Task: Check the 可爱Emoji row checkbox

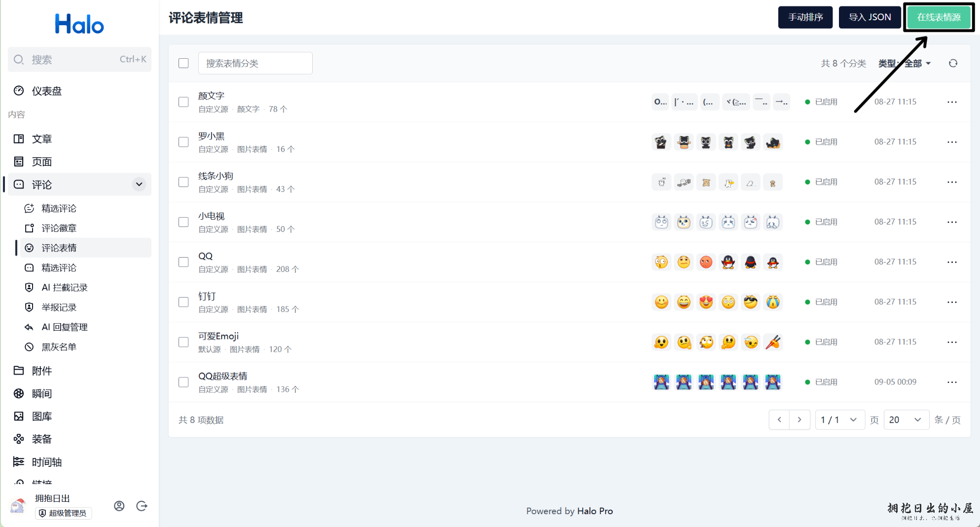Action: click(183, 342)
